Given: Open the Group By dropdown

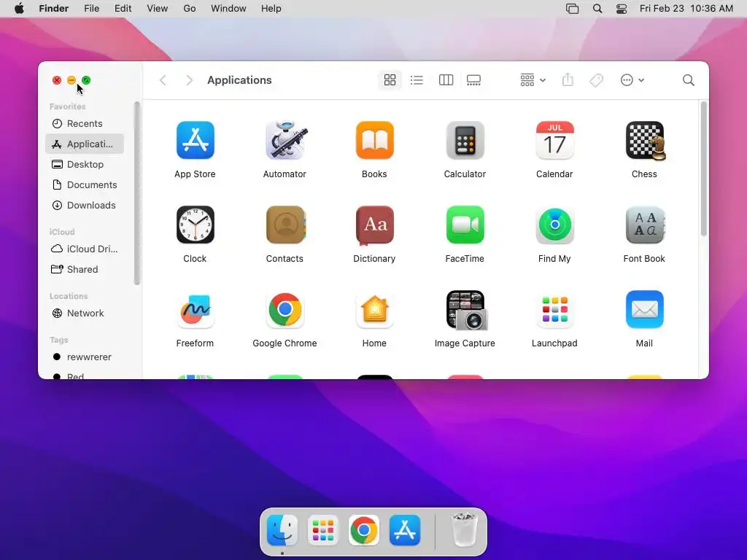Looking at the screenshot, I should (533, 80).
